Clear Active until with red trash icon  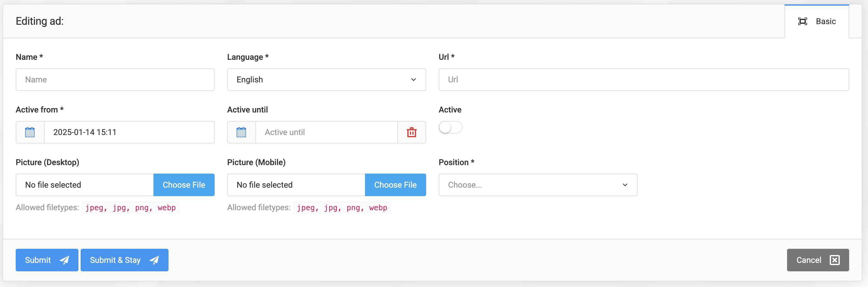(x=411, y=132)
